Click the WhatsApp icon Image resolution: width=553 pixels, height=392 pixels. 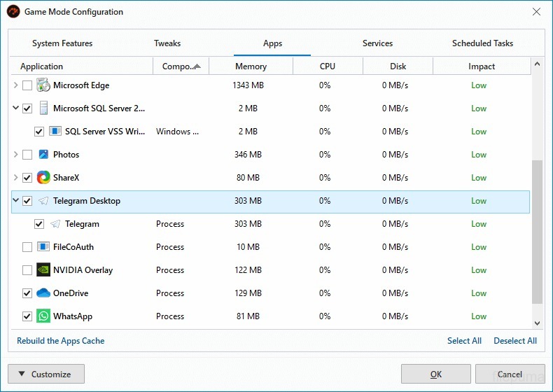[43, 316]
